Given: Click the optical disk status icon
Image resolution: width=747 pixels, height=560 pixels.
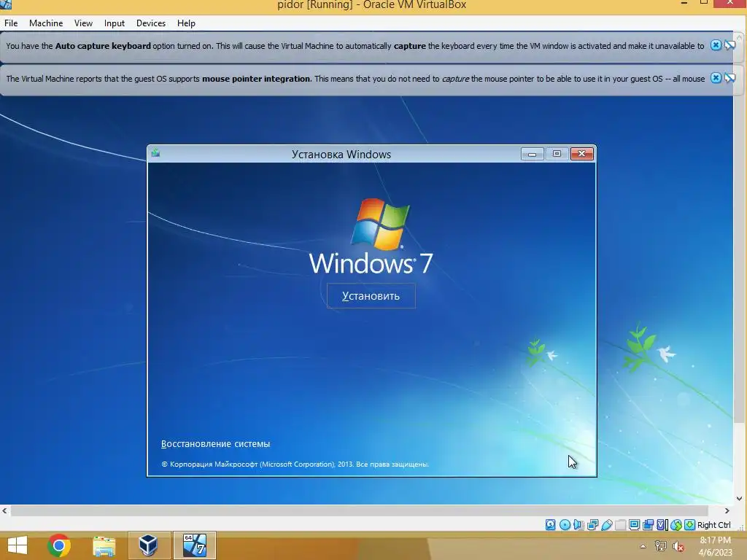Looking at the screenshot, I should coord(565,525).
